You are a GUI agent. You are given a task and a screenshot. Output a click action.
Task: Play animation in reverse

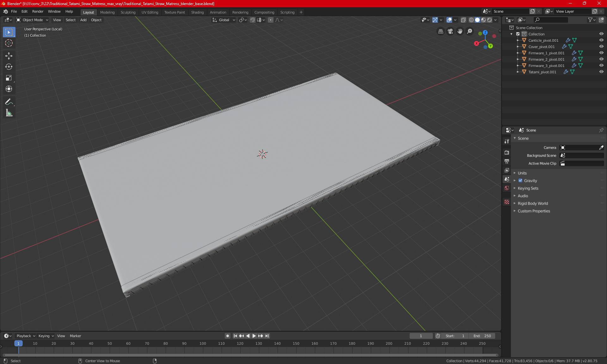coord(248,336)
